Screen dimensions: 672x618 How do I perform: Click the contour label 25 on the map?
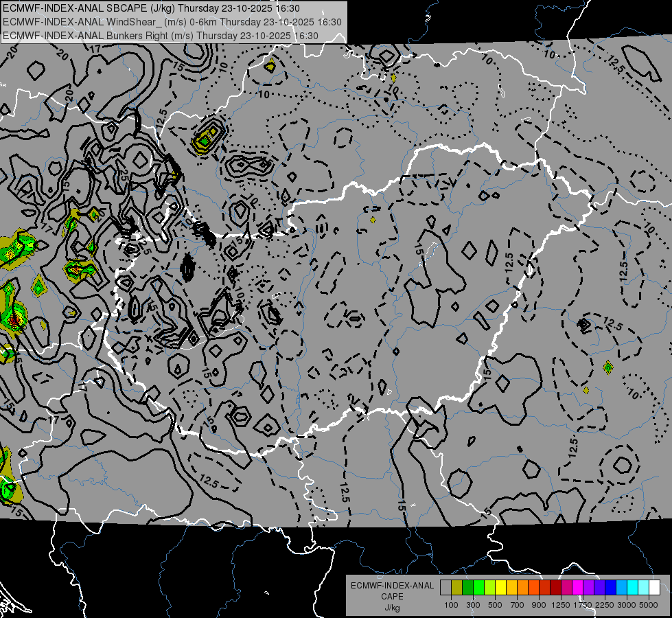click(124, 175)
